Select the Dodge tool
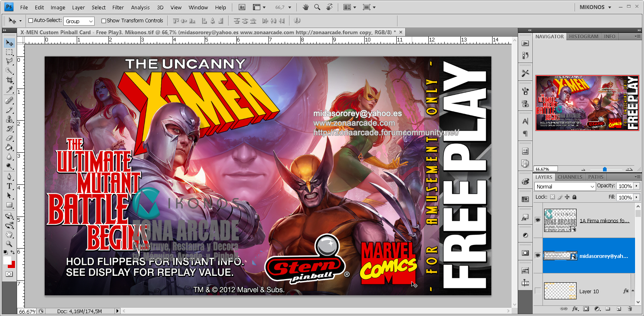This screenshot has height=316, width=644. [x=9, y=166]
